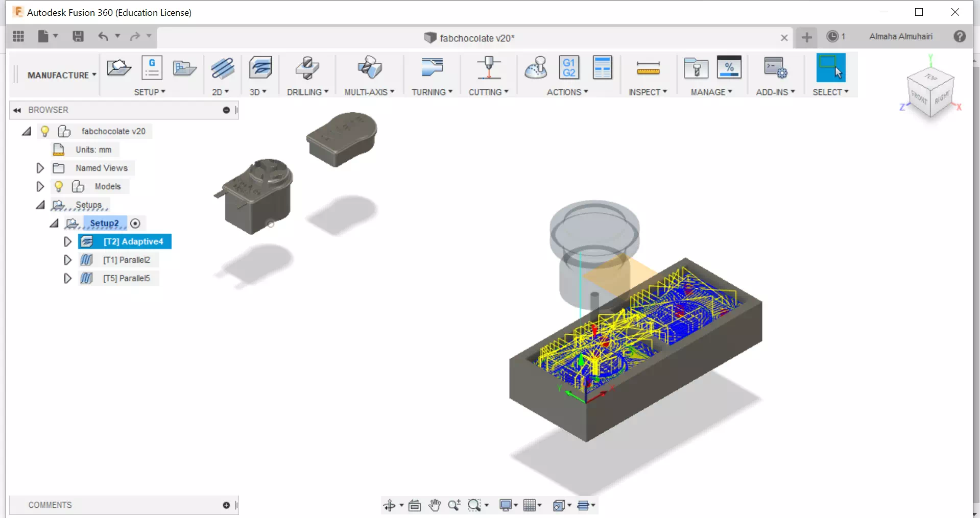Click the Post Process G1 G2 icon

pyautogui.click(x=569, y=67)
